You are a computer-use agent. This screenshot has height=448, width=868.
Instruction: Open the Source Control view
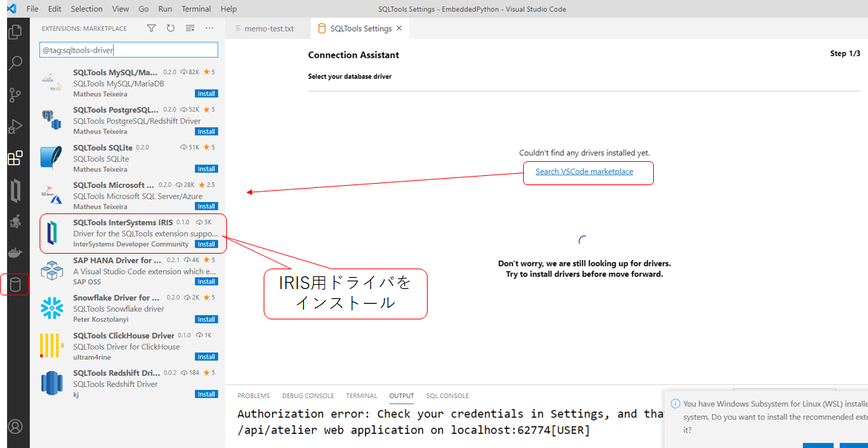(x=15, y=95)
